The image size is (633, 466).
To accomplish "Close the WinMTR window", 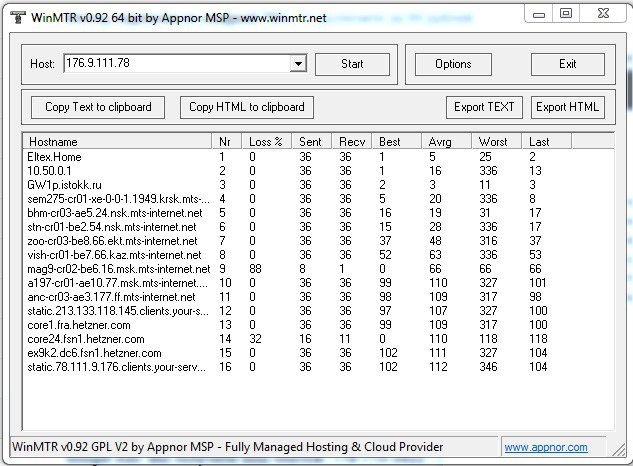I will click(x=603, y=13).
